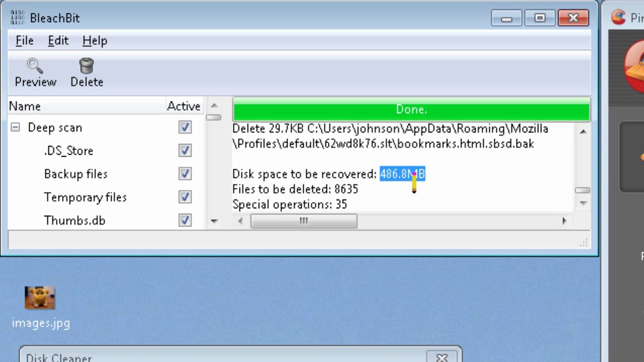Click the green Done progress bar
644x362 pixels.
411,110
